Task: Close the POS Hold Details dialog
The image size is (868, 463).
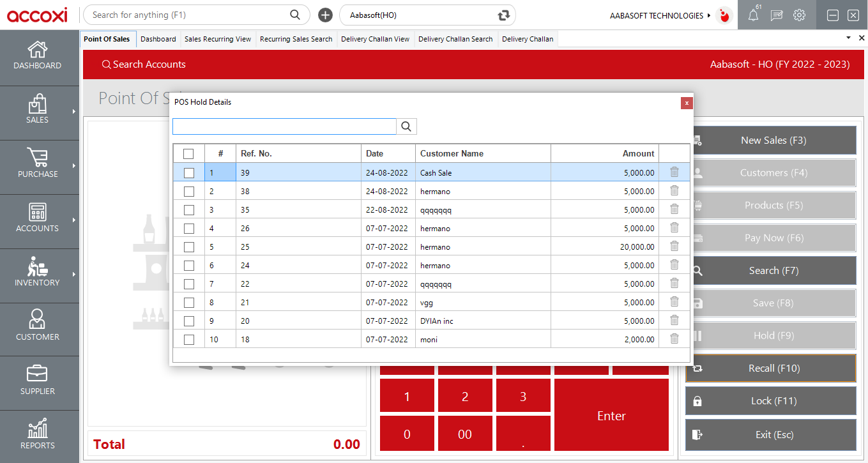Action: point(687,102)
